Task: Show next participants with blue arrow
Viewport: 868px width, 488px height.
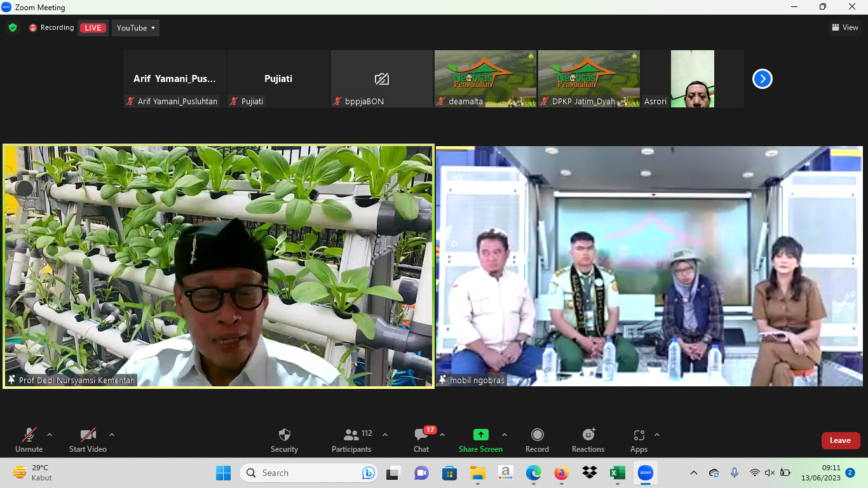Action: 762,79
